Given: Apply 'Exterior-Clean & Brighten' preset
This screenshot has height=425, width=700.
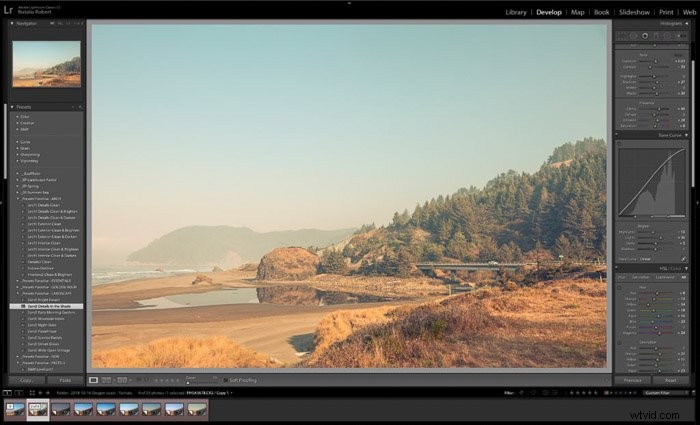Looking at the screenshot, I should [54, 230].
